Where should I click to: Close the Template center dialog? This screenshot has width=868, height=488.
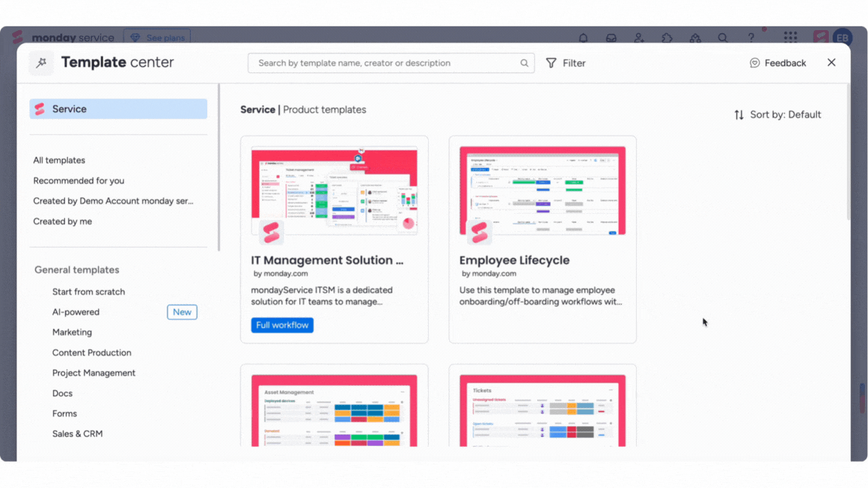pyautogui.click(x=832, y=63)
